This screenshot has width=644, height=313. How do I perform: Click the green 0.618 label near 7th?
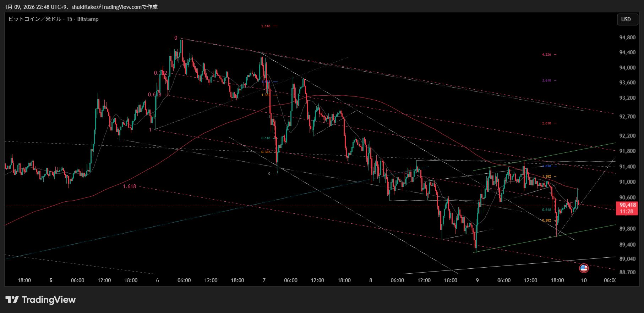pyautogui.click(x=266, y=138)
